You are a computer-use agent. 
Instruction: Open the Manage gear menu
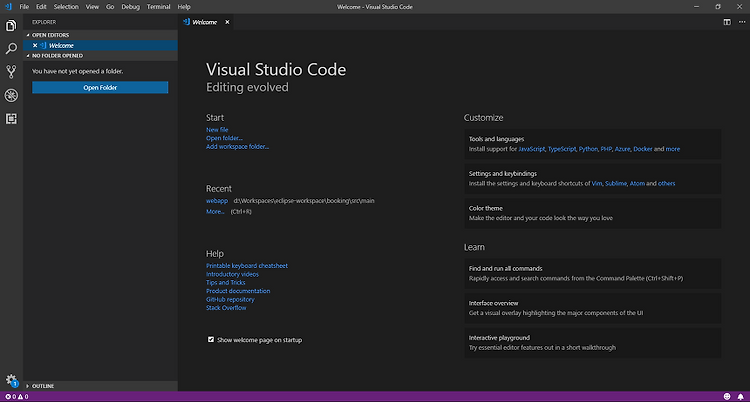click(11, 380)
